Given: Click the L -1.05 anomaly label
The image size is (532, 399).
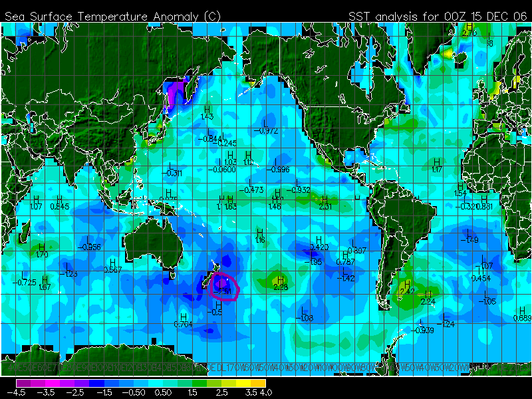Looking at the screenshot, I should tap(487, 297).
